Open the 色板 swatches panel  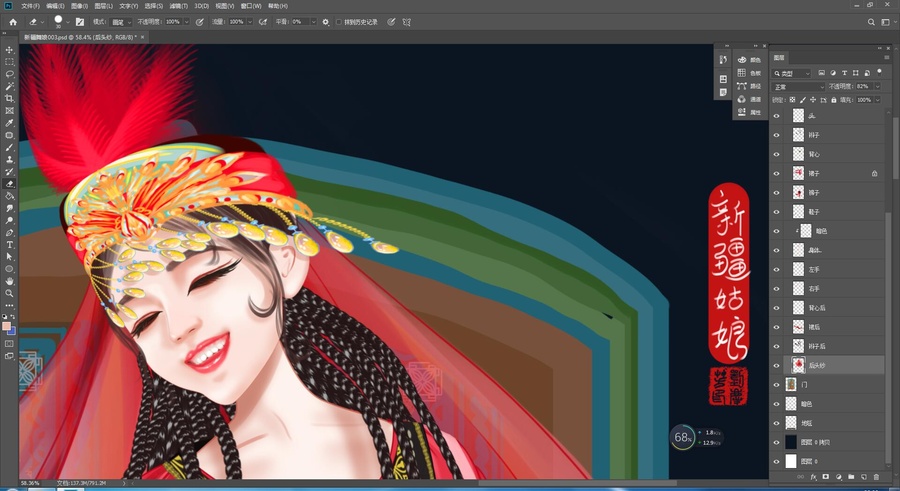750,73
